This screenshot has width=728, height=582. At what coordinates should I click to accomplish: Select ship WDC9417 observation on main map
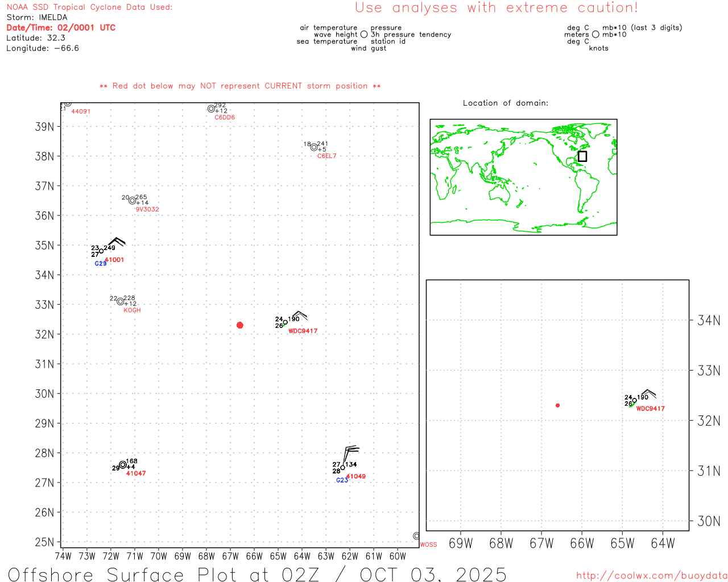coord(285,322)
